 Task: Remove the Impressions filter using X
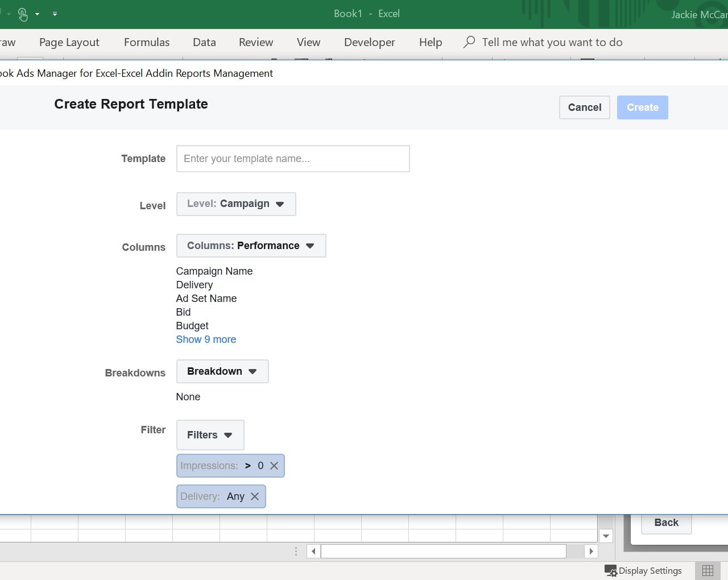[274, 466]
